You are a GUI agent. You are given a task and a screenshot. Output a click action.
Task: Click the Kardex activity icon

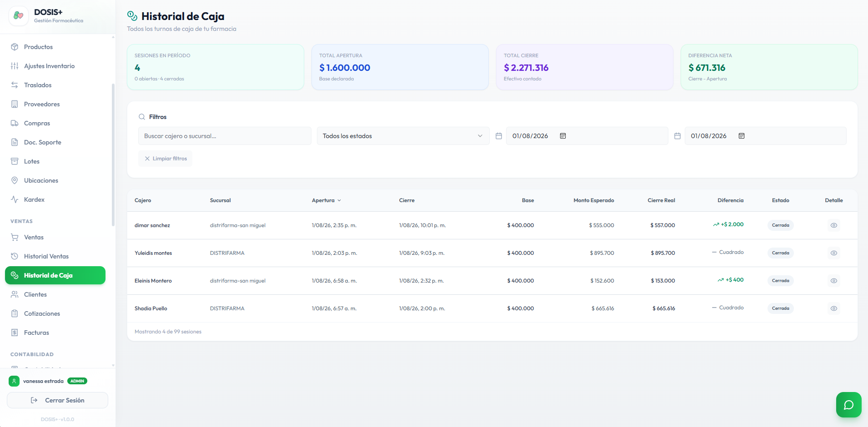pos(15,199)
